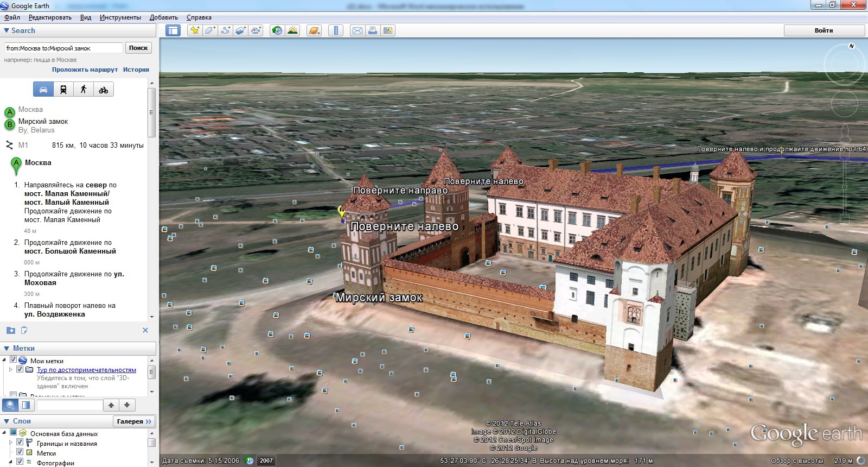This screenshot has width=868, height=467.
Task: Open the Инструменты menu
Action: (120, 17)
